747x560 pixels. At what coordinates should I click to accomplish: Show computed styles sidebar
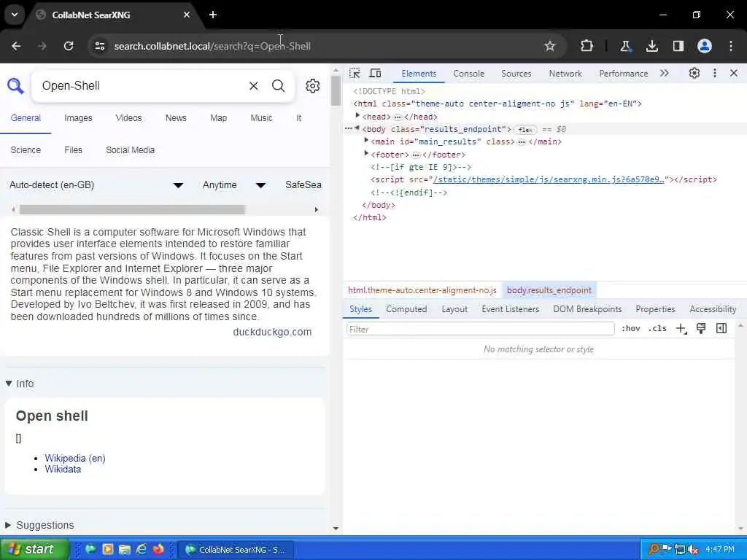721,329
